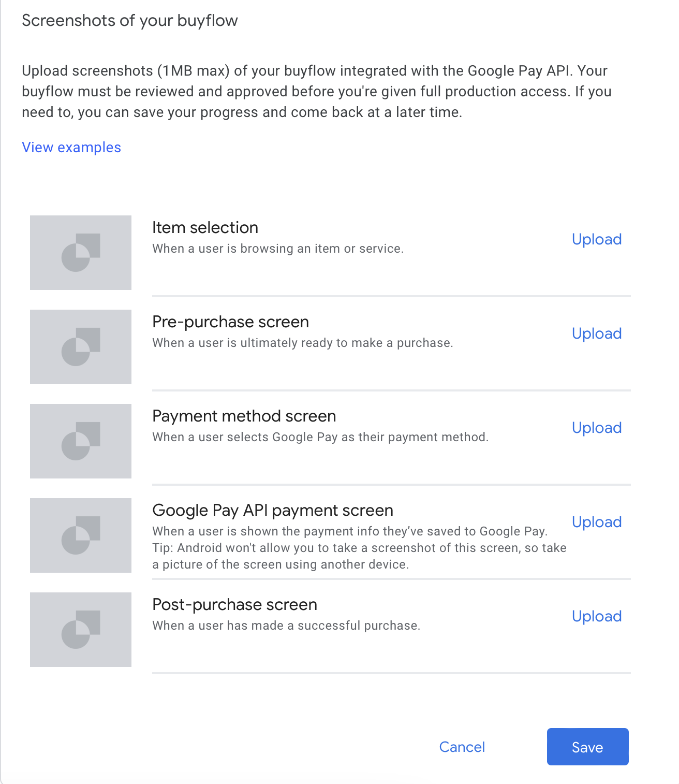Upload a Post-purchase screen screenshot
This screenshot has height=784, width=679.
(597, 616)
